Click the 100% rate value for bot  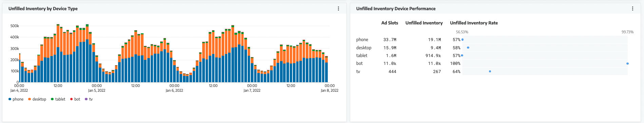[x=455, y=64]
